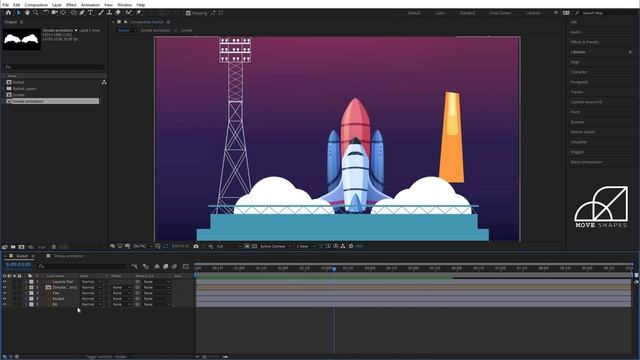
Task: Open the Animation menu
Action: 90,5
